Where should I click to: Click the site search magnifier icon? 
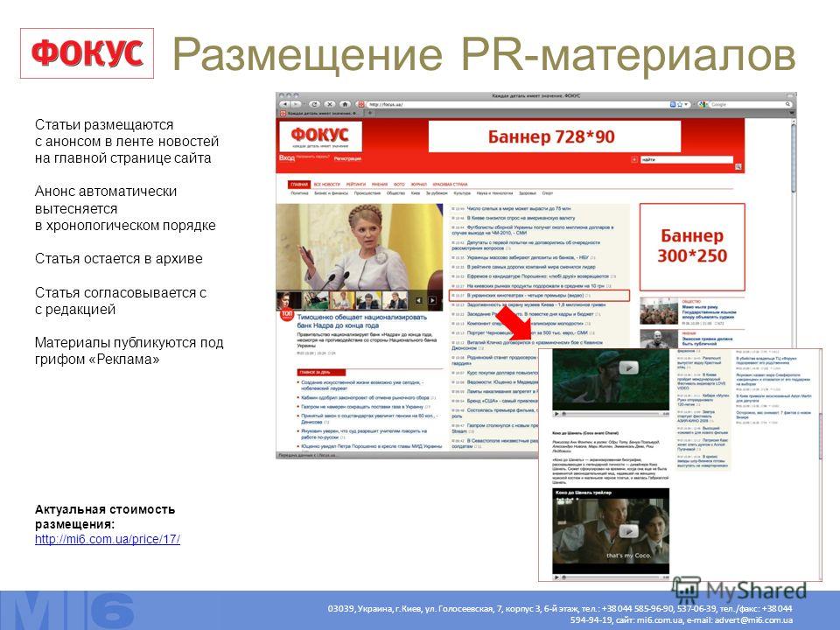738,167
